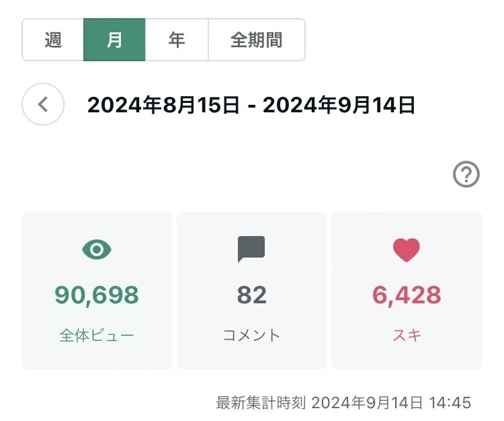Open help via the question mark icon
Image resolution: width=504 pixels, height=421 pixels.
pos(466,174)
